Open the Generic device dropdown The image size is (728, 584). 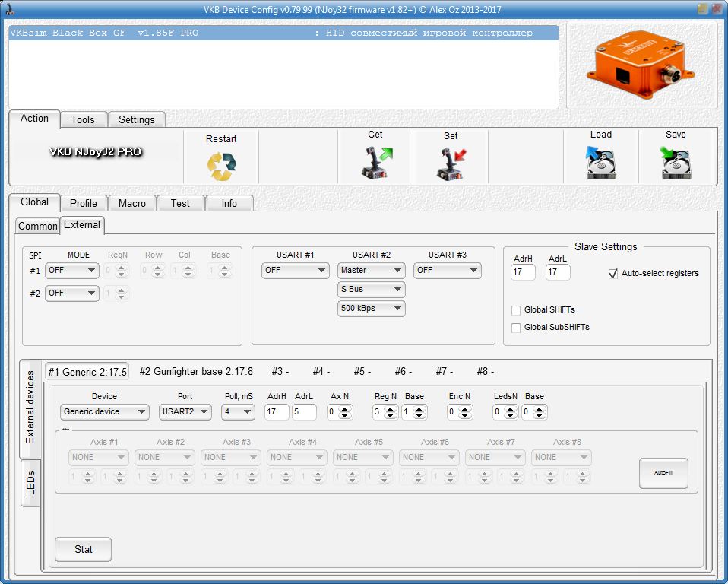[104, 411]
